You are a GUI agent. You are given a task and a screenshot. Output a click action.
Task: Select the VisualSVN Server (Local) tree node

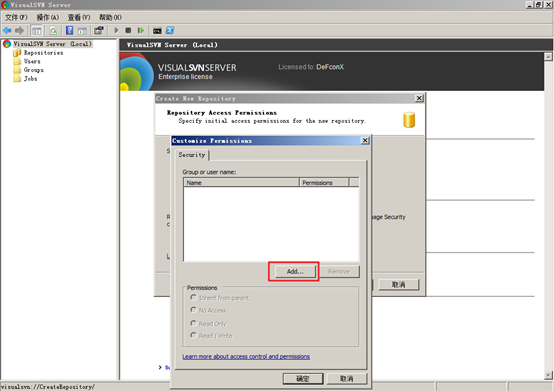click(52, 44)
